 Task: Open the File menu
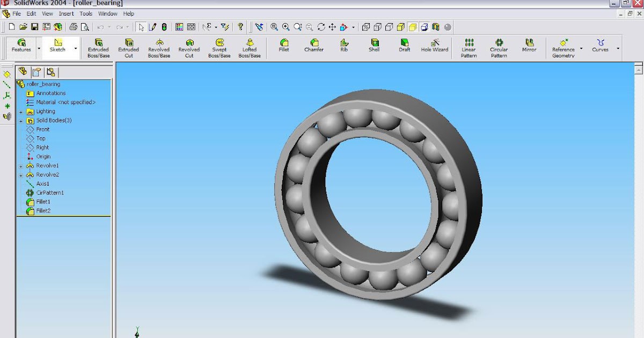[17, 13]
